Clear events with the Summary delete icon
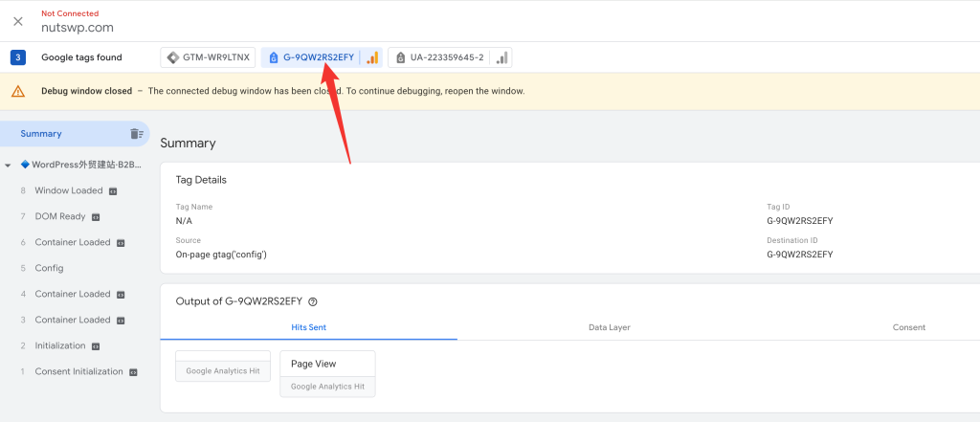 [x=136, y=134]
